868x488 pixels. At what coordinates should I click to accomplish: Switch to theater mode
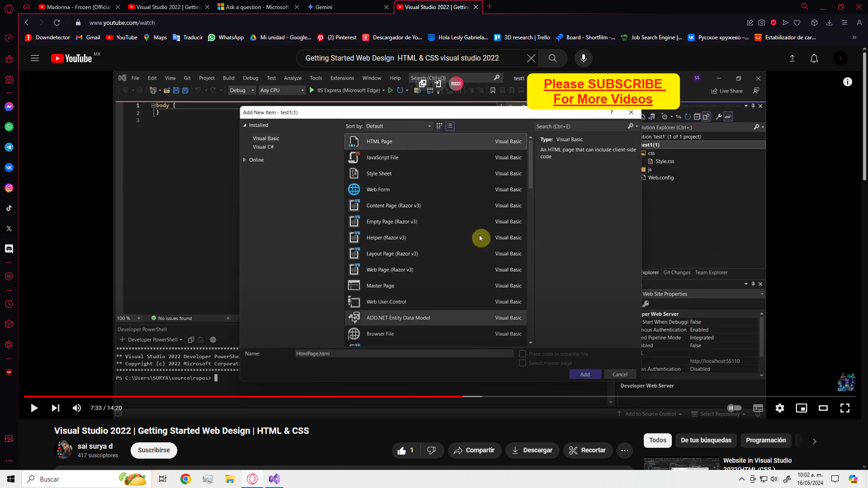[x=823, y=408]
